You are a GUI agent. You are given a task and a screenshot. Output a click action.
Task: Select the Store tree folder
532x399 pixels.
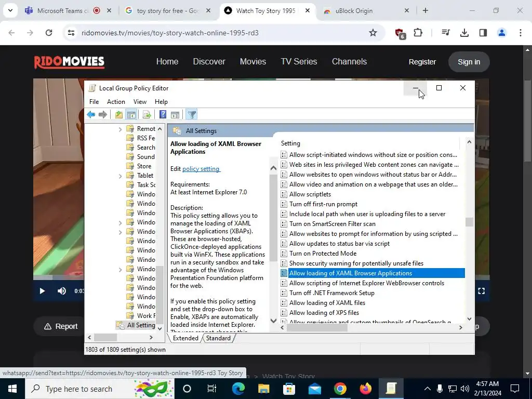point(139,166)
